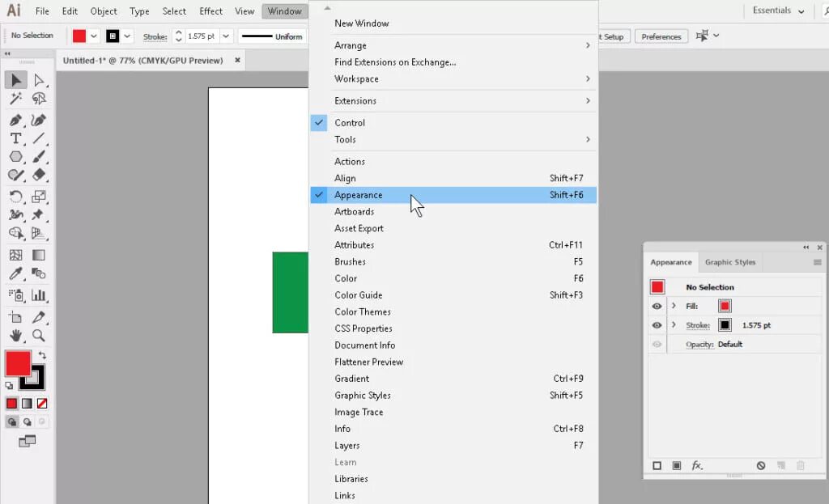Expand the Stroke row chevron
This screenshot has width=829, height=504.
674,325
